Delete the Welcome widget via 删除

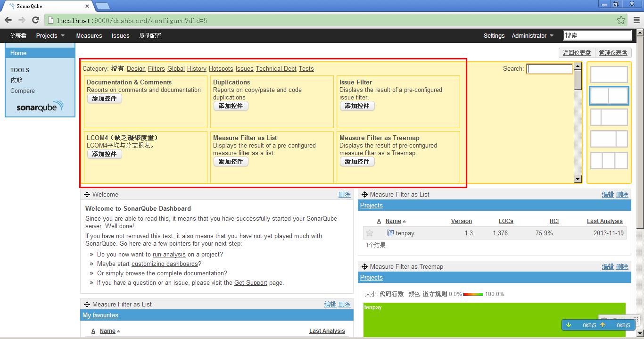coord(345,195)
